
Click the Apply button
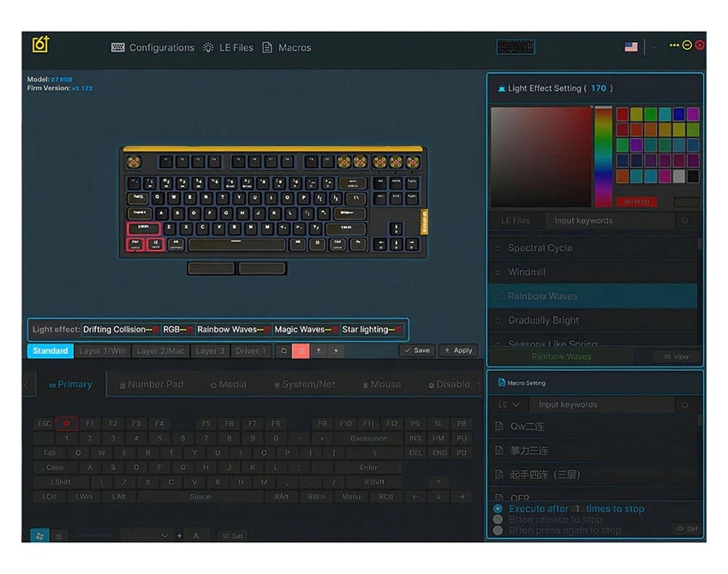(x=458, y=350)
